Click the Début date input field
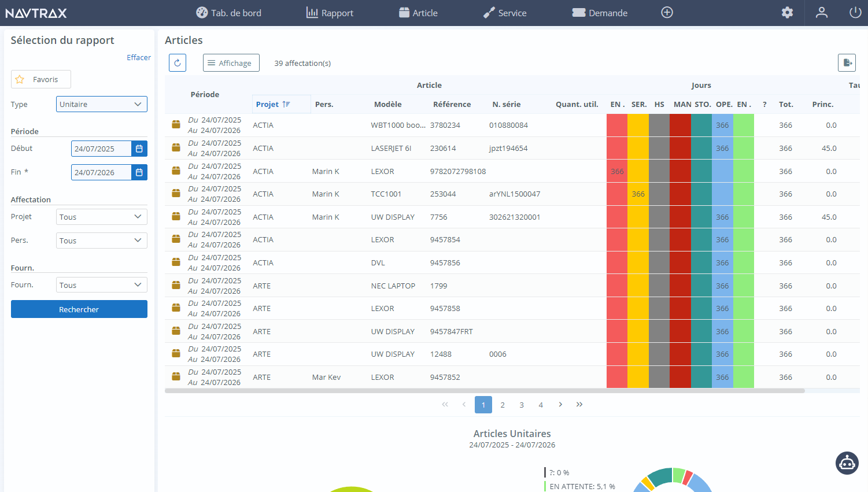The width and height of the screenshot is (868, 492). tap(101, 149)
